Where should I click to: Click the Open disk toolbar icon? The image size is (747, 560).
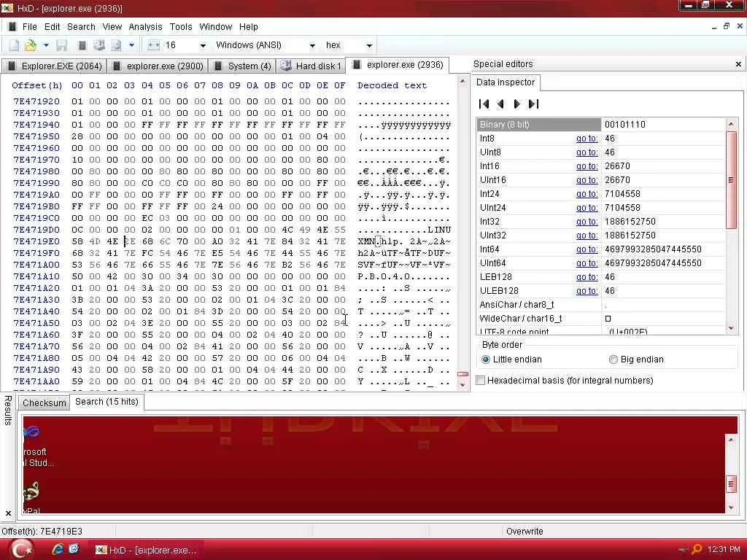(x=98, y=45)
